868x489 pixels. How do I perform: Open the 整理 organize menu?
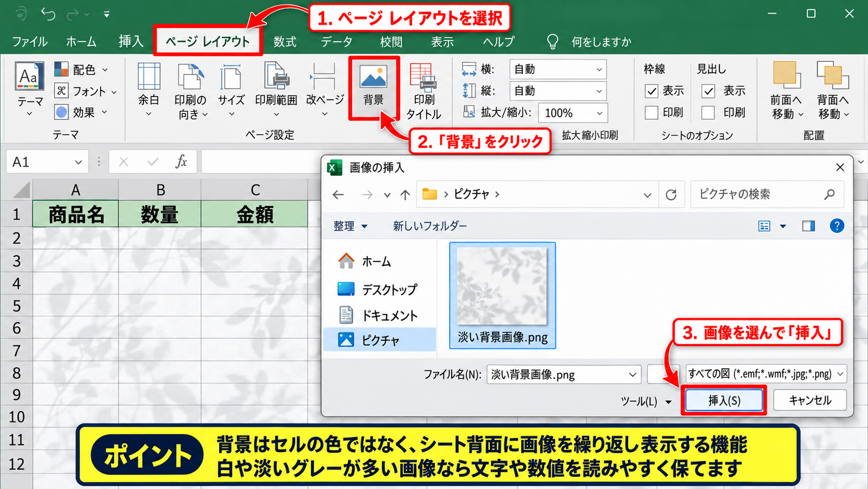pos(350,226)
